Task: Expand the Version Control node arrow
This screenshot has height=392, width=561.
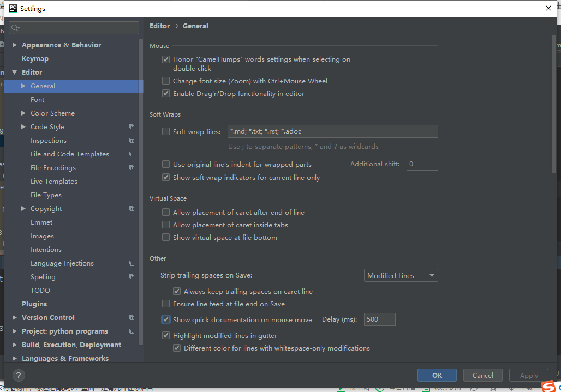Action: (x=15, y=318)
